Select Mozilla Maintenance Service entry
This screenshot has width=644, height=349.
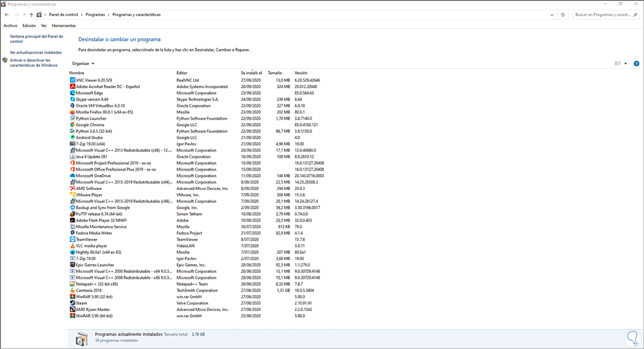tap(197, 227)
